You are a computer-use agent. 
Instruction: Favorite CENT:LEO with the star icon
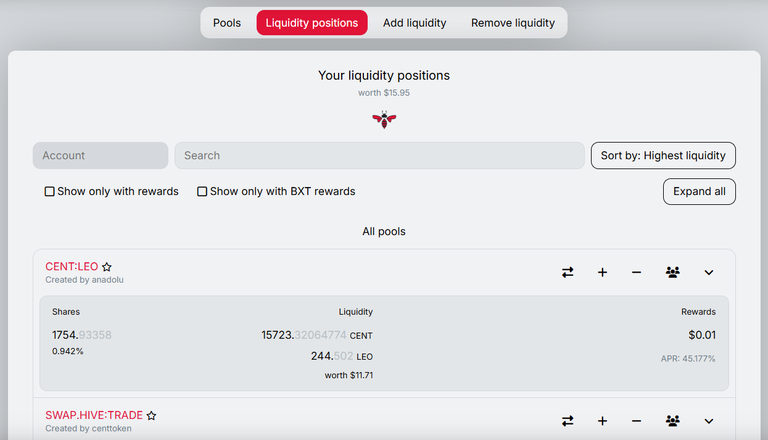point(107,267)
